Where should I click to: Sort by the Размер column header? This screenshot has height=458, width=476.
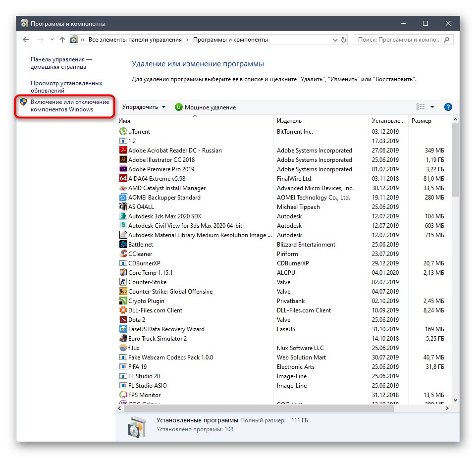click(428, 121)
